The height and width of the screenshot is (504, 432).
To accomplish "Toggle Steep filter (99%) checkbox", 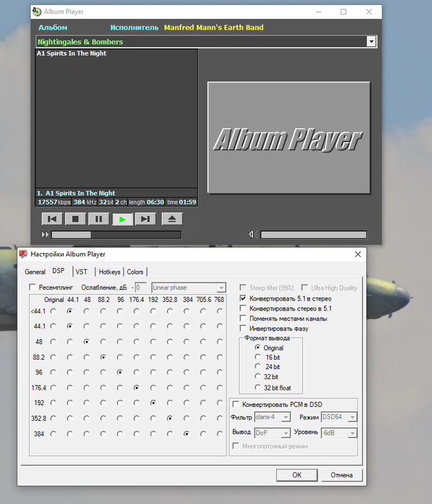I will (x=243, y=288).
